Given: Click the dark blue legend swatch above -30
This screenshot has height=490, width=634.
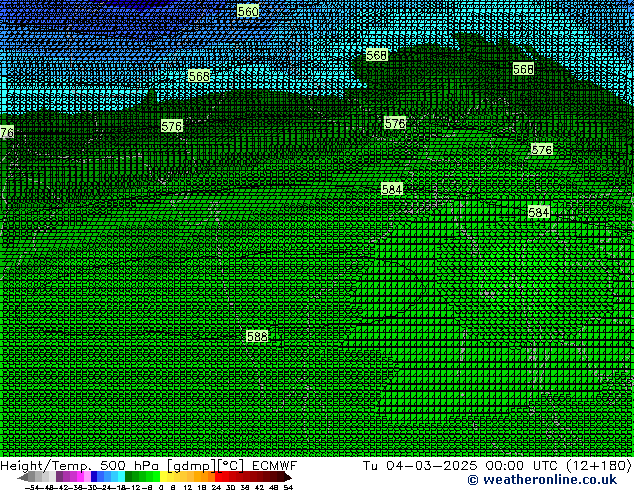Looking at the screenshot, I should 94,476.
